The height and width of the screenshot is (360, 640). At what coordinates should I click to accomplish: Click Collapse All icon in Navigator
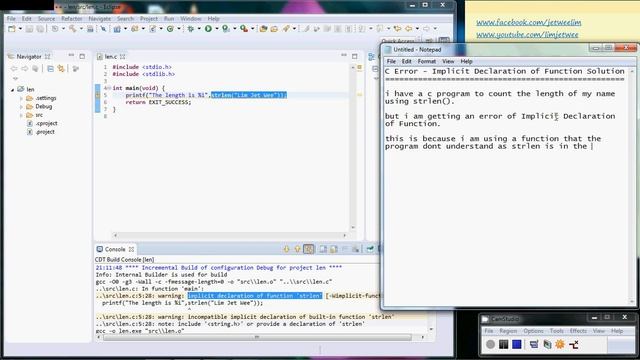click(50, 69)
